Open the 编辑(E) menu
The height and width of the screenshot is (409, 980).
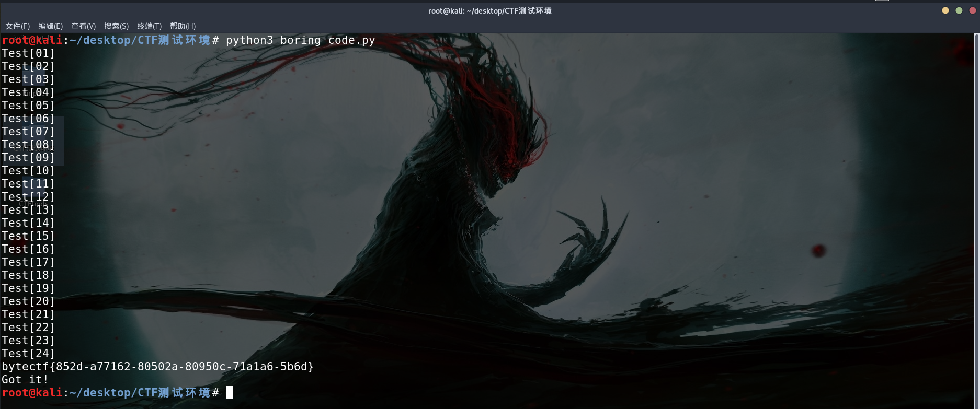coord(51,26)
